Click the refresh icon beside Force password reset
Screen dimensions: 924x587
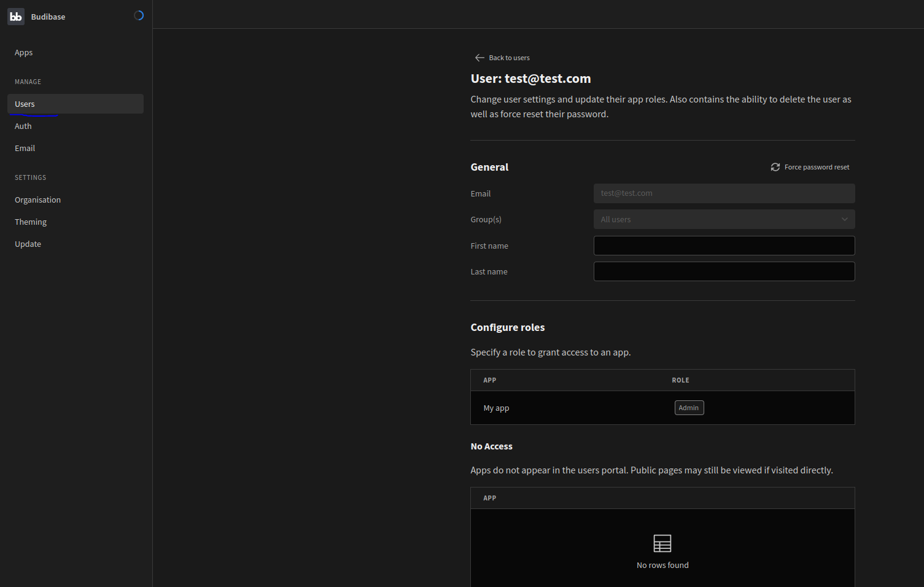(775, 166)
